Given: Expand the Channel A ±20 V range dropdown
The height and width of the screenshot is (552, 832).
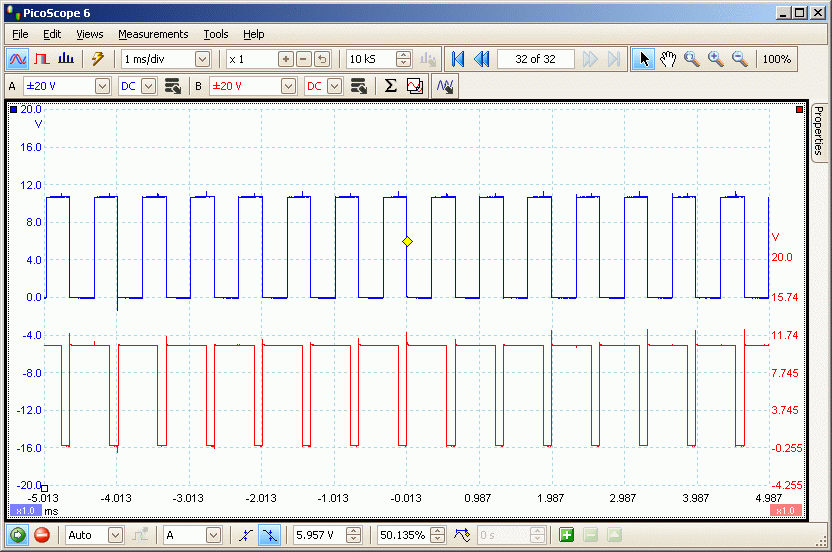Looking at the screenshot, I should coord(102,86).
